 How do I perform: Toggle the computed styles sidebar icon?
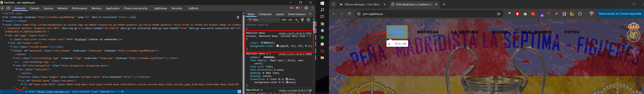[x=308, y=20]
